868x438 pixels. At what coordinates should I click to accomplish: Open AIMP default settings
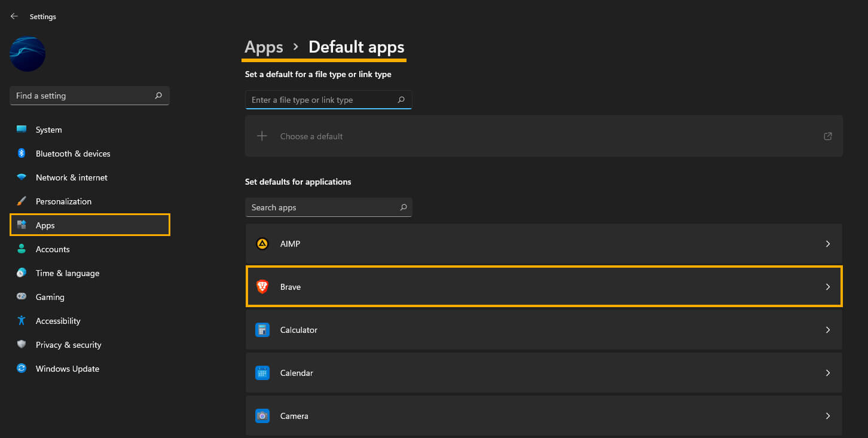coord(544,244)
